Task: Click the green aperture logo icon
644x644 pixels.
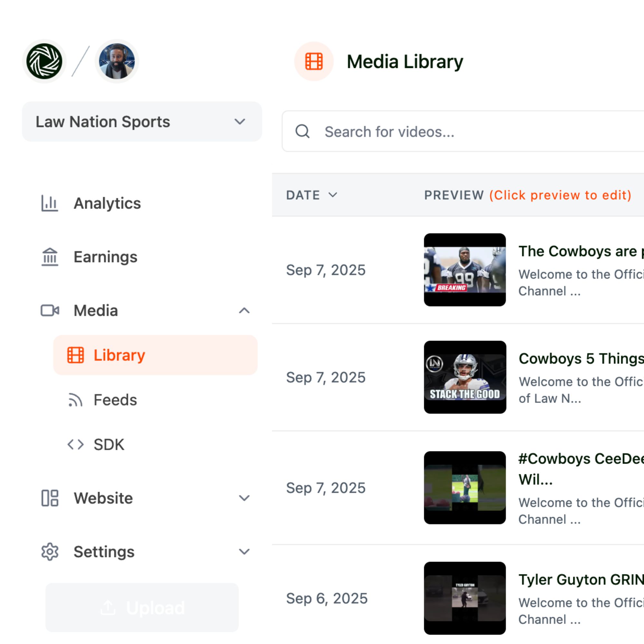Action: [44, 61]
